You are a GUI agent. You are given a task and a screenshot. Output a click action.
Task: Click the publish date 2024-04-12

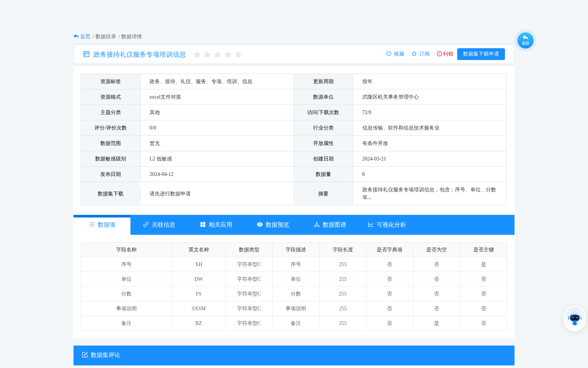[x=162, y=174]
